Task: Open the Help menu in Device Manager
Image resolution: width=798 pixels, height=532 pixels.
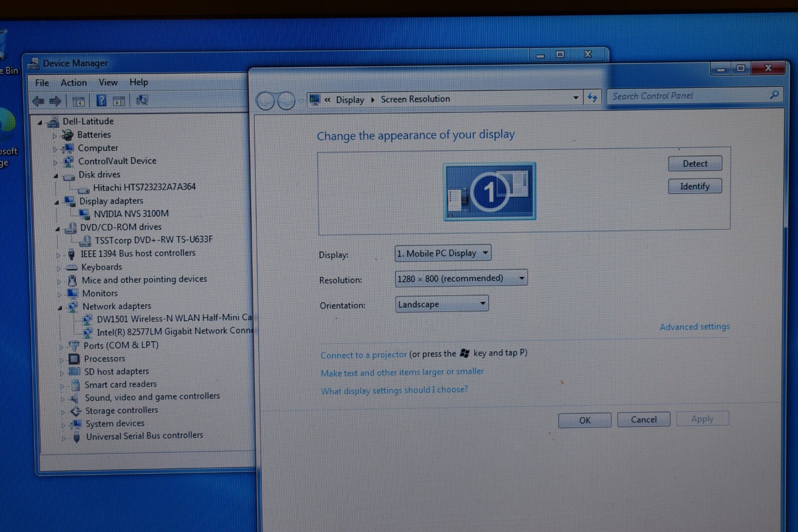Action: 139,82
